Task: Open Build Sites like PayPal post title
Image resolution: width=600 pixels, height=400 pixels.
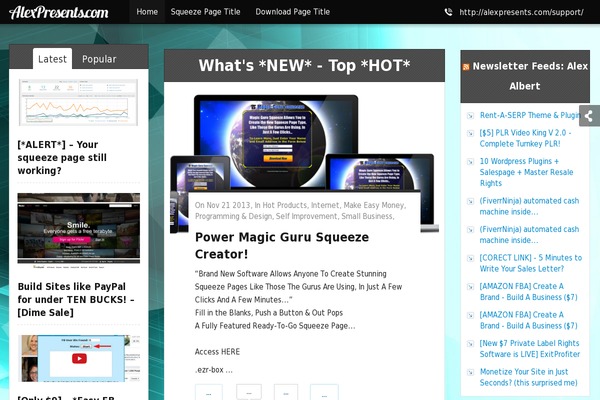Action: [75, 300]
